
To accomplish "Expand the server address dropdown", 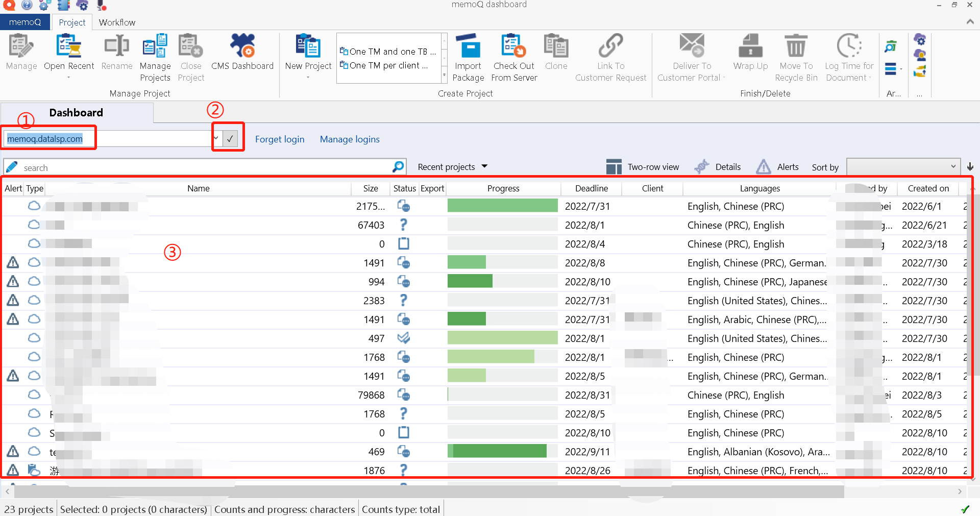I will click(x=216, y=138).
